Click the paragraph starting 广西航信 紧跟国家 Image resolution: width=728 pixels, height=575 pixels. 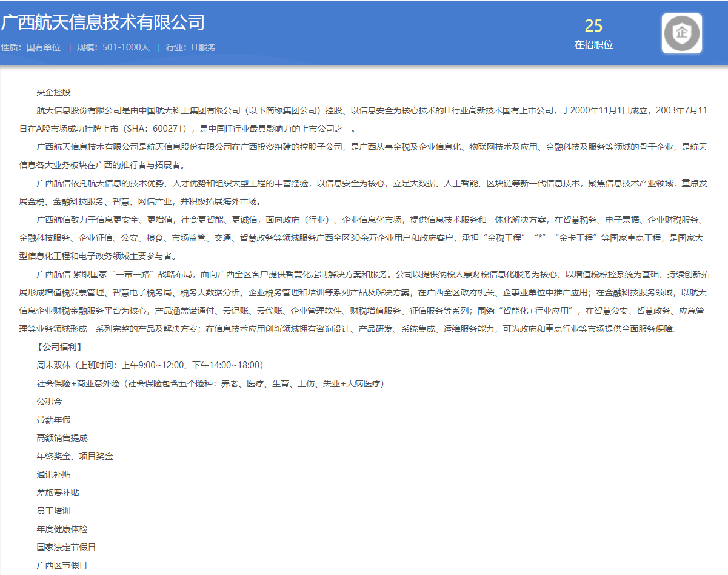point(364,301)
